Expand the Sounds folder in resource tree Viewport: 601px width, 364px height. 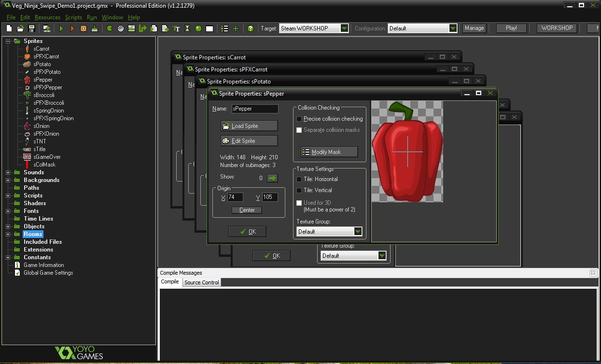tap(8, 172)
